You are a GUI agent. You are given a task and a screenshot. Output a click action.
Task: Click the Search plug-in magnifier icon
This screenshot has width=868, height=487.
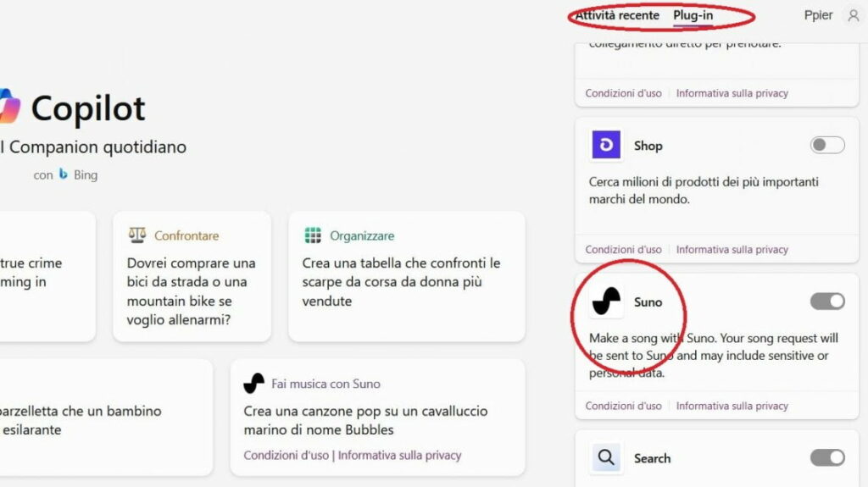605,457
